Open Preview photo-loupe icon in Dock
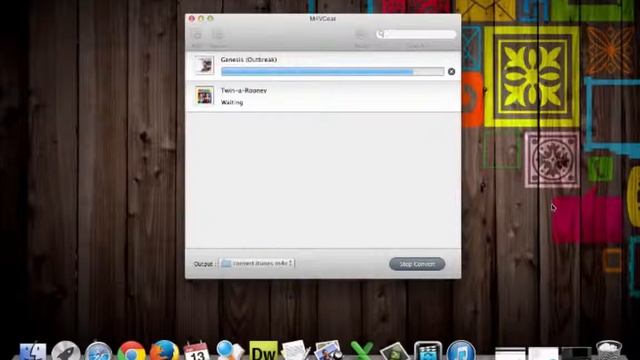 [x=329, y=351]
